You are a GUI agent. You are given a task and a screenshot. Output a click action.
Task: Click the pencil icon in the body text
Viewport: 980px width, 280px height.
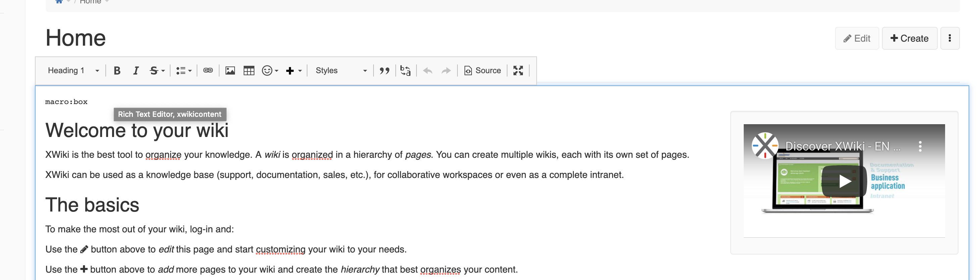(84, 249)
